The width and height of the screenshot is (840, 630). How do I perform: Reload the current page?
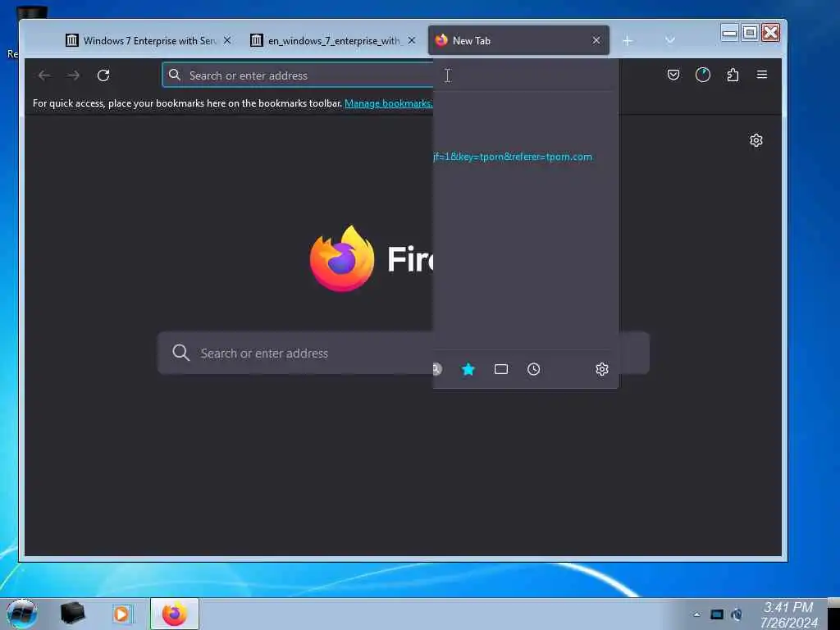tap(103, 75)
